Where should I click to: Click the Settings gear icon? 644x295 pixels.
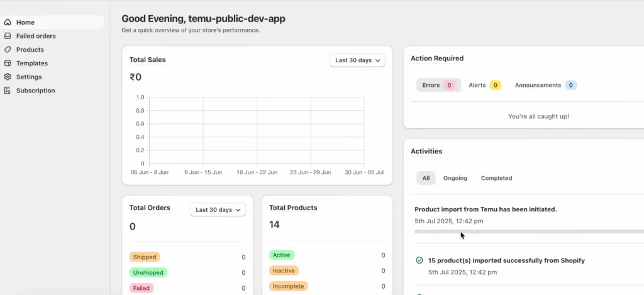[x=8, y=77]
